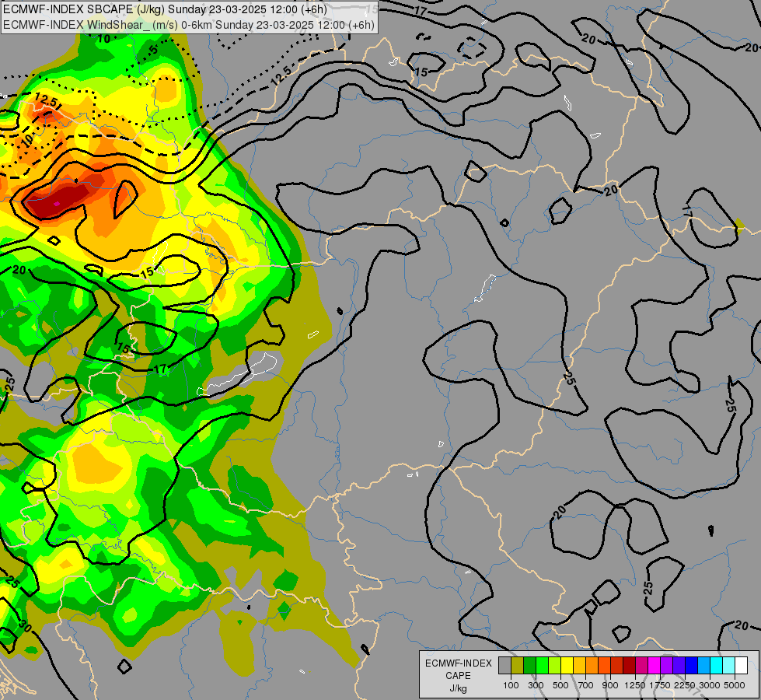Click the 300 value under the legend
Viewport: 761px width, 700px height.
(x=536, y=685)
